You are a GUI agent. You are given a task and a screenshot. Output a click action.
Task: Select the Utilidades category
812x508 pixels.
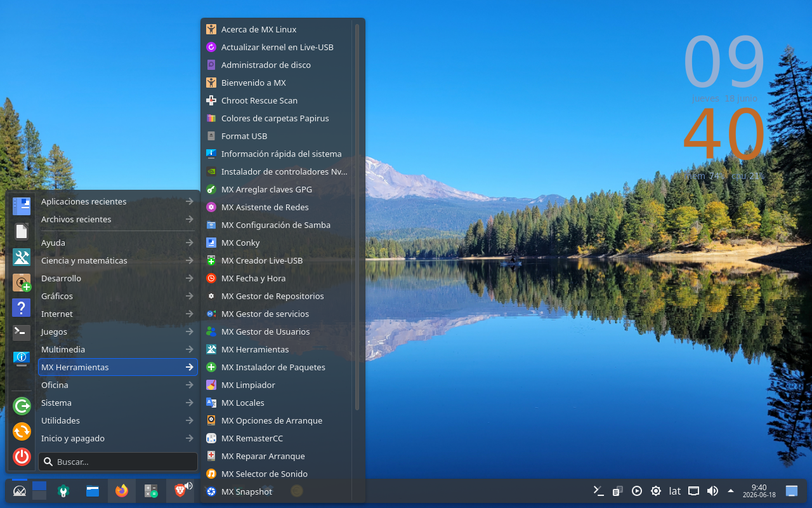(118, 420)
